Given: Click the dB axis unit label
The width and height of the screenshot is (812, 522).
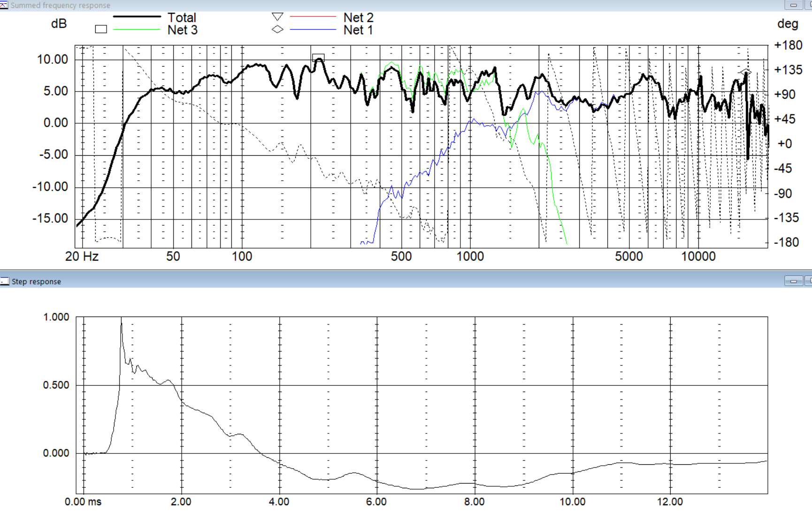Looking at the screenshot, I should click(59, 24).
